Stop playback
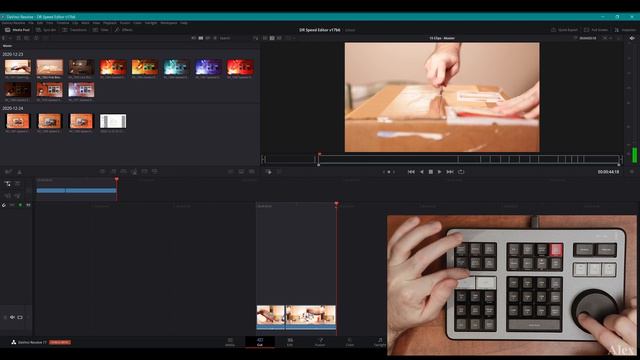The width and height of the screenshot is (640, 360). (431, 172)
